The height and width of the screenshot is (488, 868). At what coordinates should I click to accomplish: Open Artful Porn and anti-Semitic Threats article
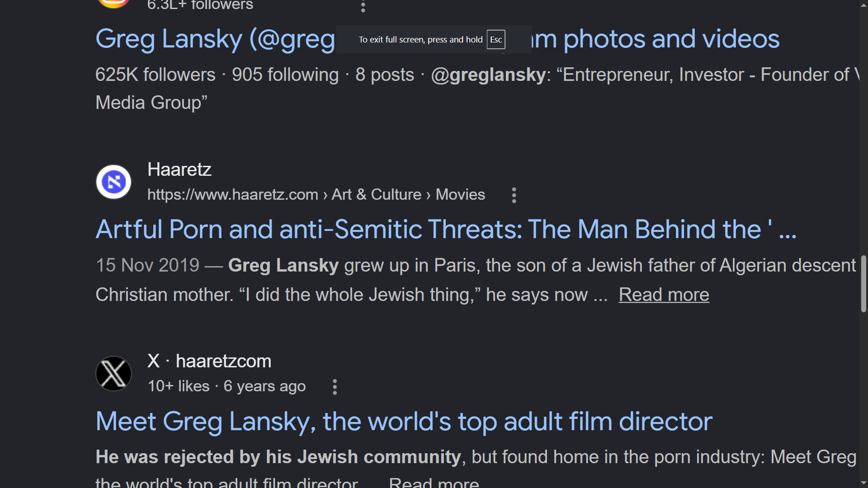pyautogui.click(x=446, y=230)
